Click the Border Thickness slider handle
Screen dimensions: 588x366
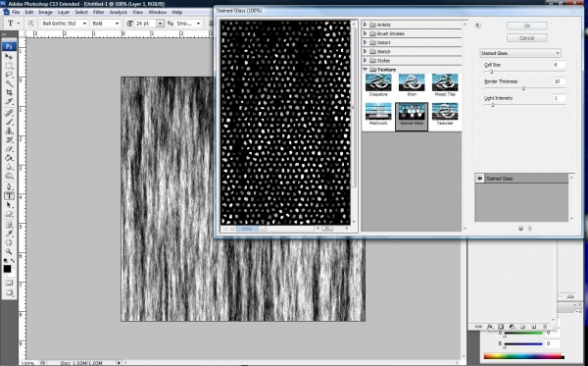pyautogui.click(x=523, y=88)
